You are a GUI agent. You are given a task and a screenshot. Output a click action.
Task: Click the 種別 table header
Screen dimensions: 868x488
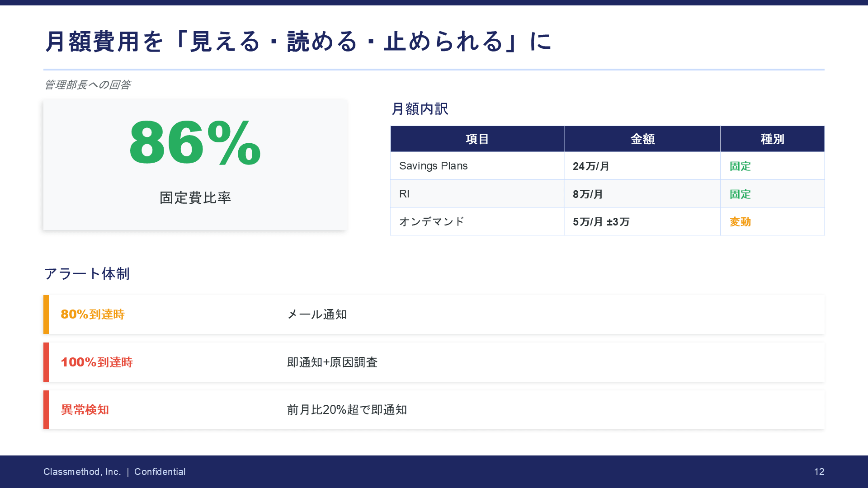772,139
